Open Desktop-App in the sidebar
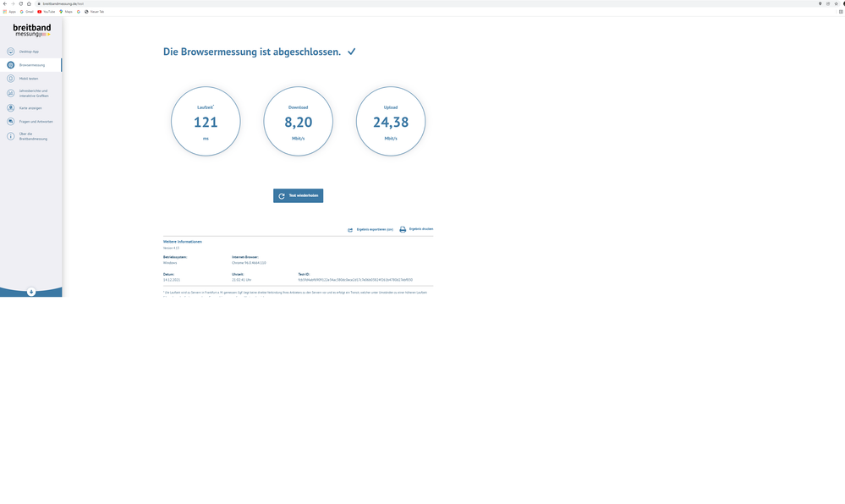This screenshot has width=845, height=504. 30,52
